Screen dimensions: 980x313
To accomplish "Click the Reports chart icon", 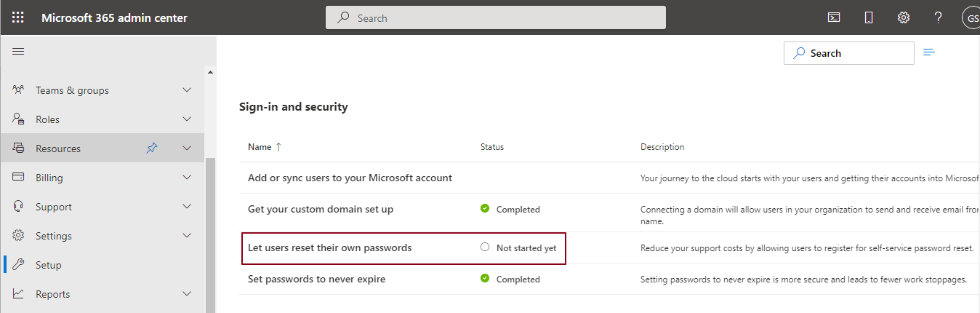I will point(19,294).
